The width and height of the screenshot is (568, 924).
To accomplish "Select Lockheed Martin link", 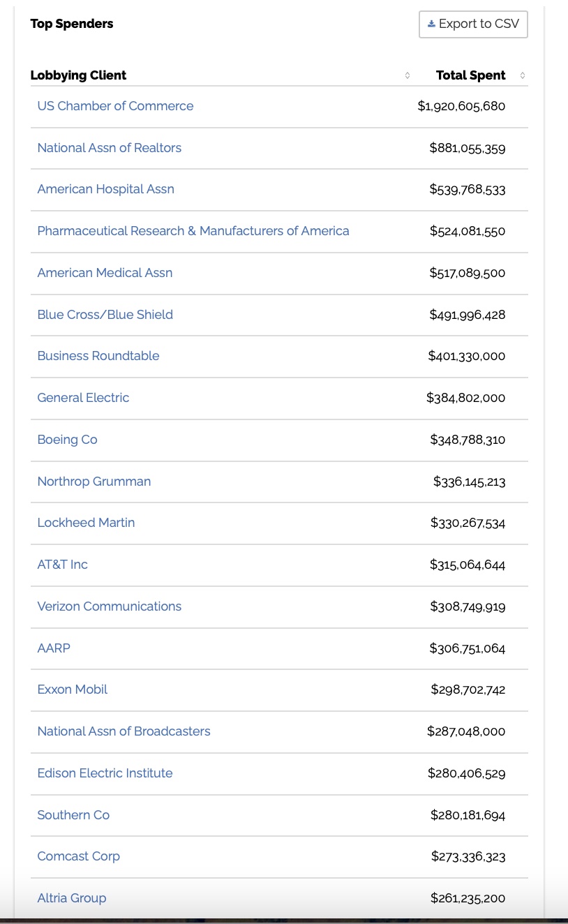I will click(86, 523).
